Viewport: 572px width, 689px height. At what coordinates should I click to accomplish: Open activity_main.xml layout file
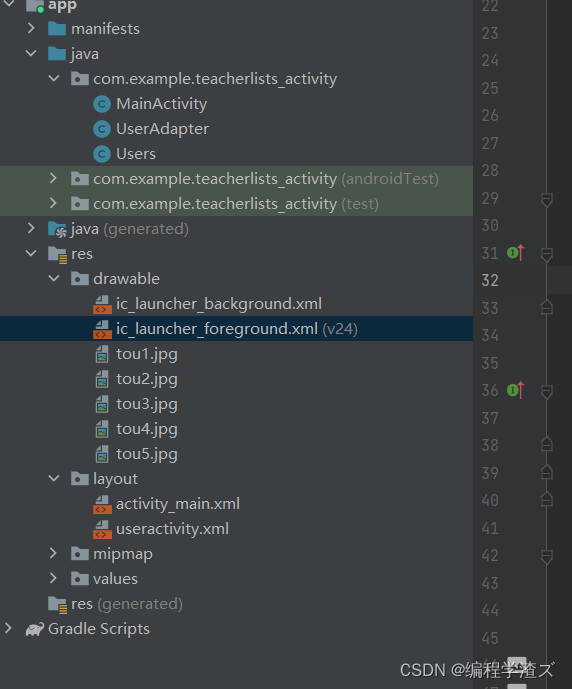(x=178, y=504)
